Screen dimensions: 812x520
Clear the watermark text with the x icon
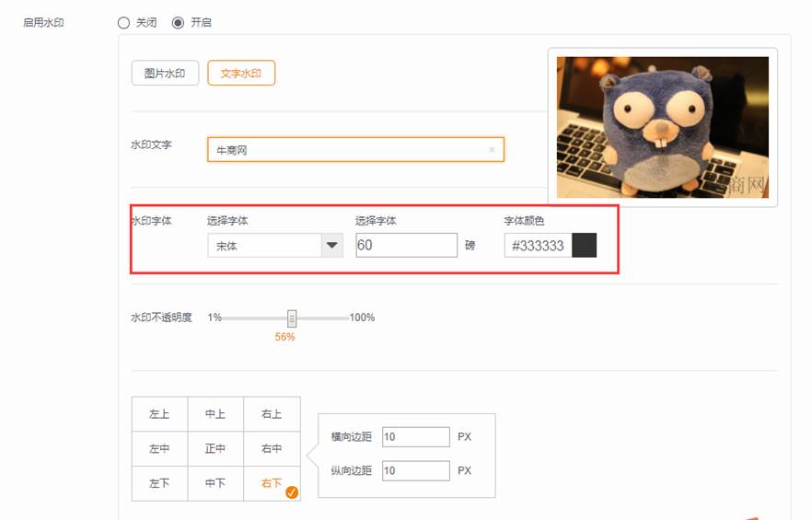(492, 150)
